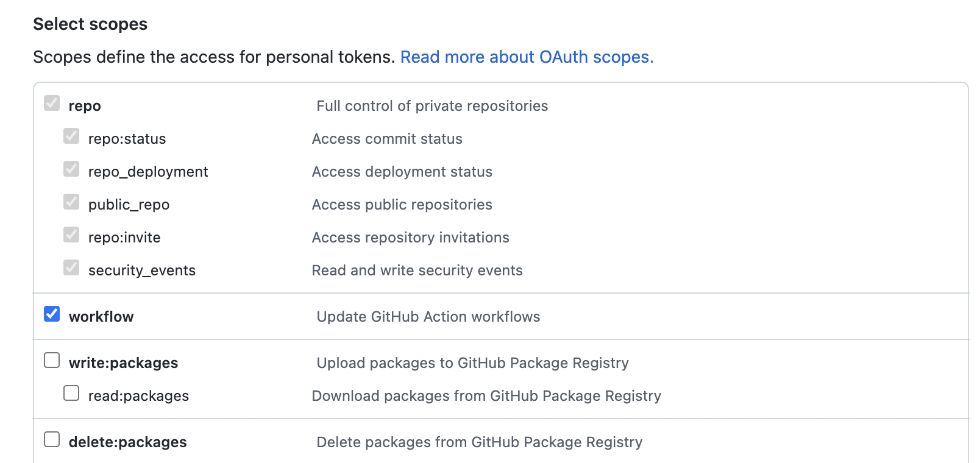Click the repo scope label
Screen dimensions: 980x463
point(85,105)
